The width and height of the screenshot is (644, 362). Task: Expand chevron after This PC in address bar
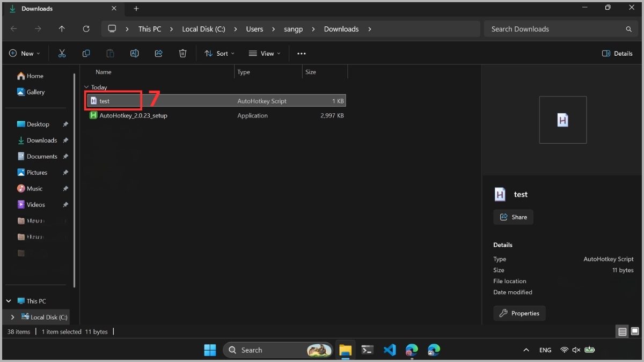(171, 29)
